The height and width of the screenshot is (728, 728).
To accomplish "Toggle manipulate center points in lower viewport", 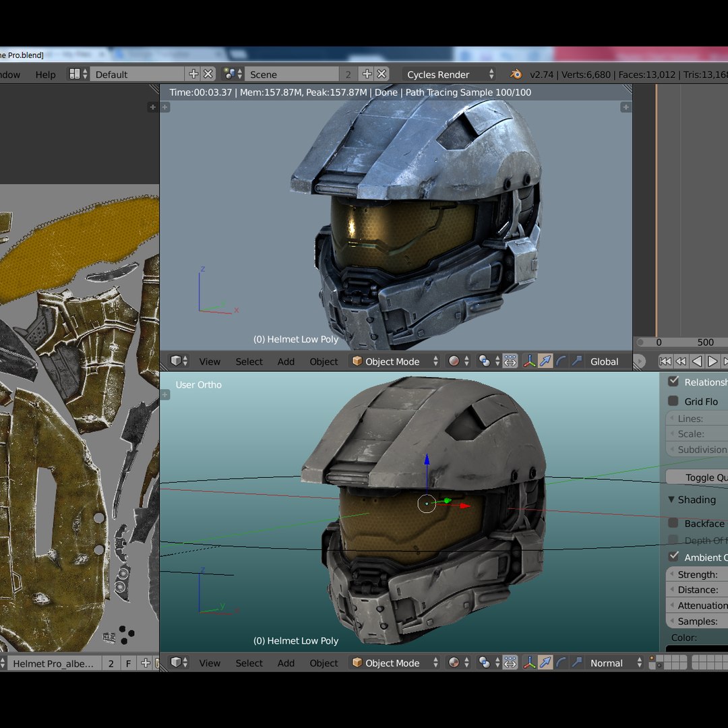I will click(x=510, y=663).
